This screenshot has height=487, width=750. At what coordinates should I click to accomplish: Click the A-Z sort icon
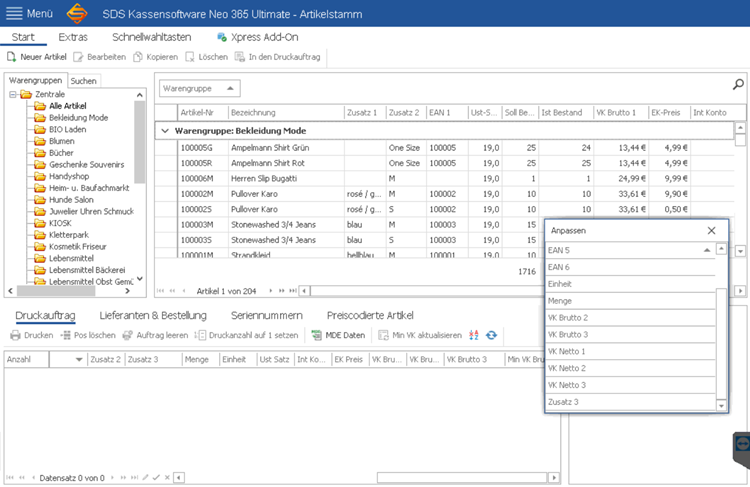[474, 335]
